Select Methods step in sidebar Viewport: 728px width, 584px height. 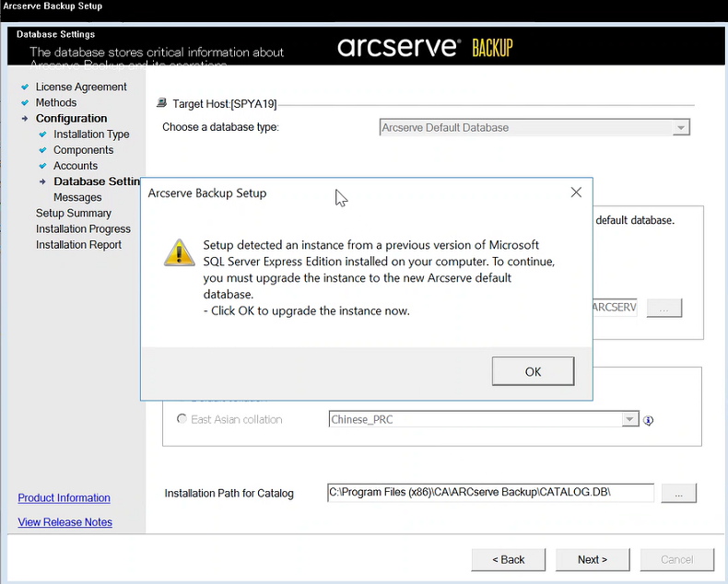tap(56, 102)
